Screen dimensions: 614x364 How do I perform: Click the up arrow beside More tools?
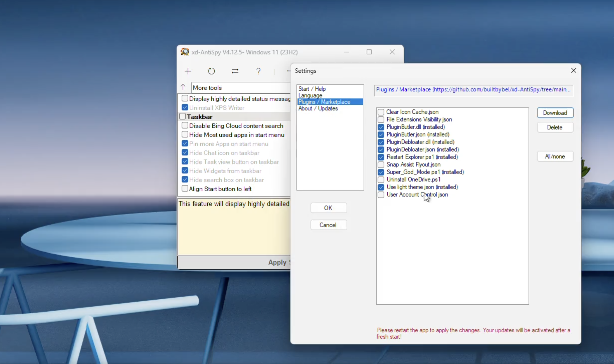point(183,87)
